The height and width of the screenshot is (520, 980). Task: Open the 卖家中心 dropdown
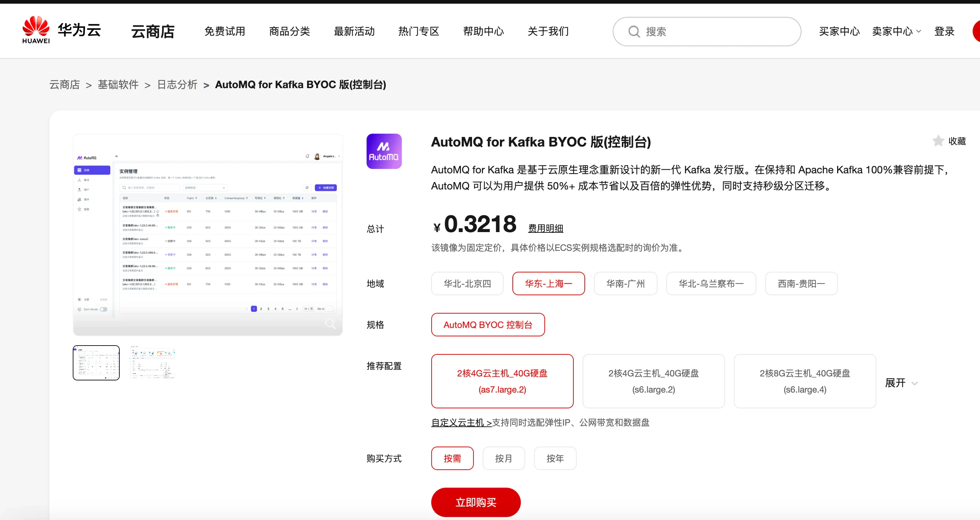point(896,32)
